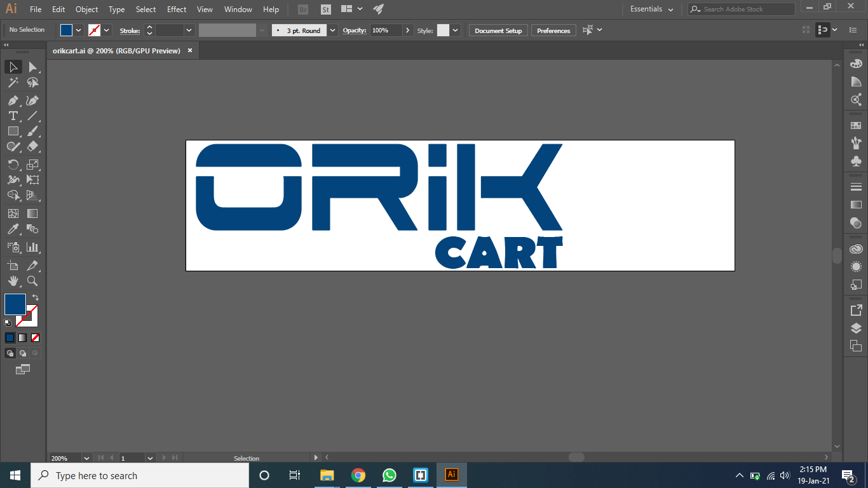Open the Object menu
868x488 pixels.
[x=87, y=10]
